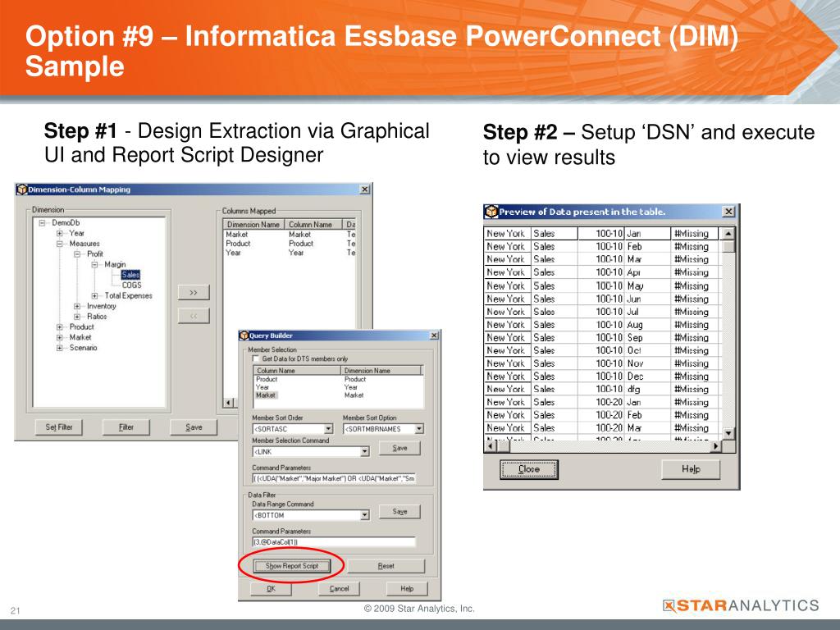Viewport: 840px width, 630px height.
Task: Click the >> add mapping button
Action: pyautogui.click(x=194, y=293)
